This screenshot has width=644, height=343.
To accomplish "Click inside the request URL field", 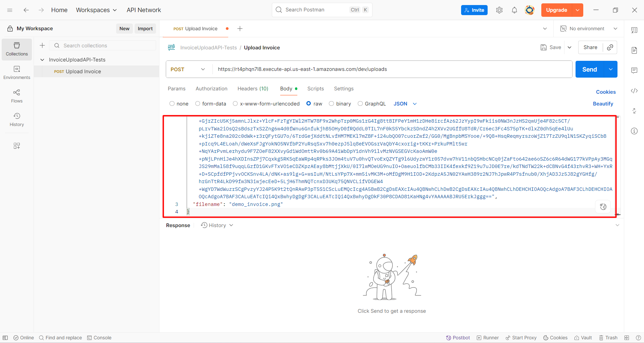I will pyautogui.click(x=369, y=69).
